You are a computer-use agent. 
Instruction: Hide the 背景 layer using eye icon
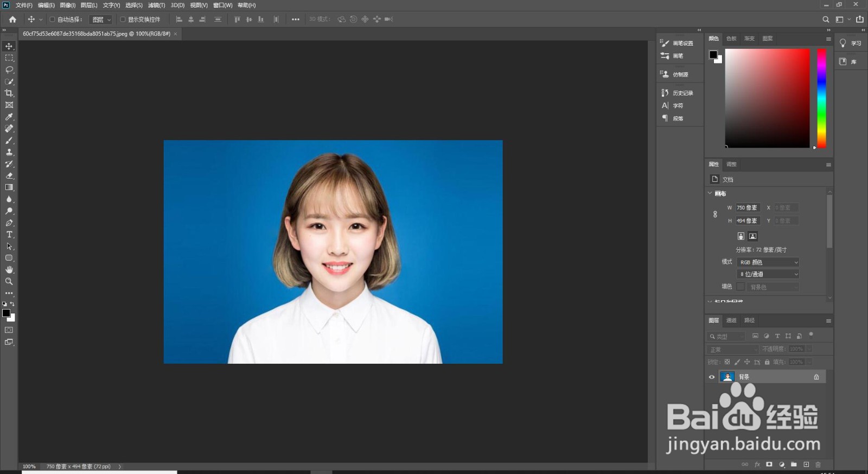tap(712, 377)
